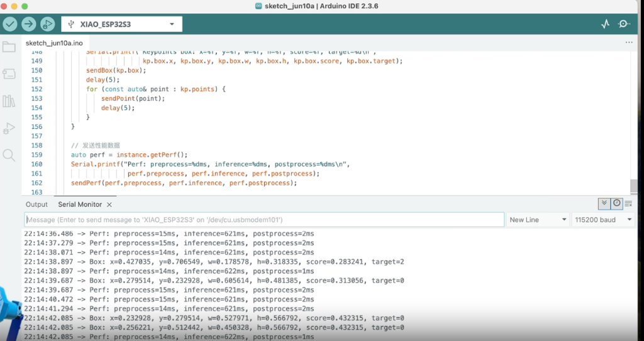Screen dimensions: 644x341
Task: Click the Upload arrow button
Action: click(x=29, y=24)
